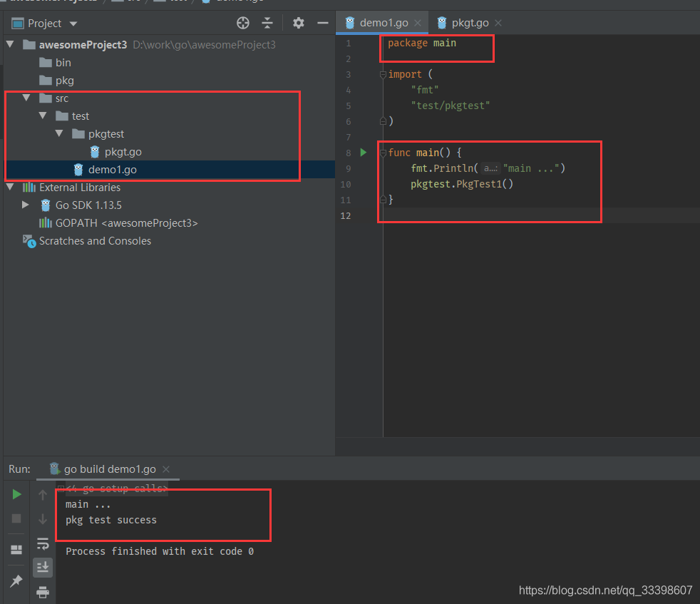Click green run gutter arrow beside func main
700x604 pixels.
pyautogui.click(x=364, y=153)
